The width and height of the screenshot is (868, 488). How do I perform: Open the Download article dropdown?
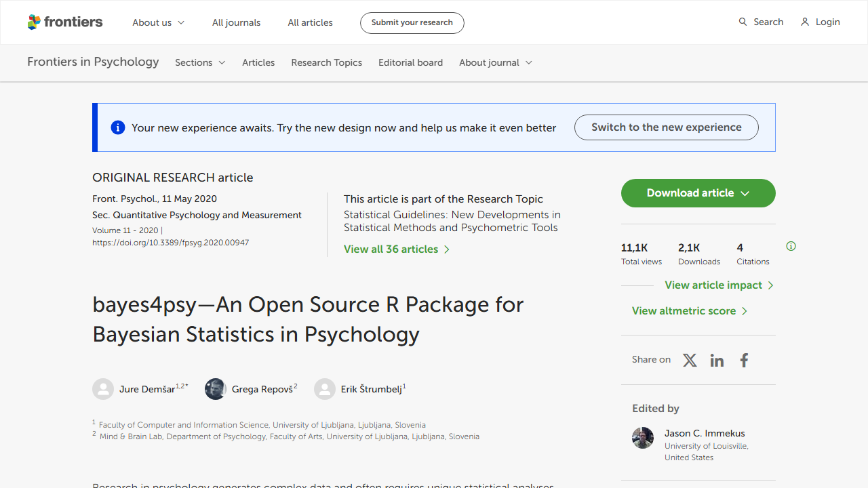(x=698, y=193)
